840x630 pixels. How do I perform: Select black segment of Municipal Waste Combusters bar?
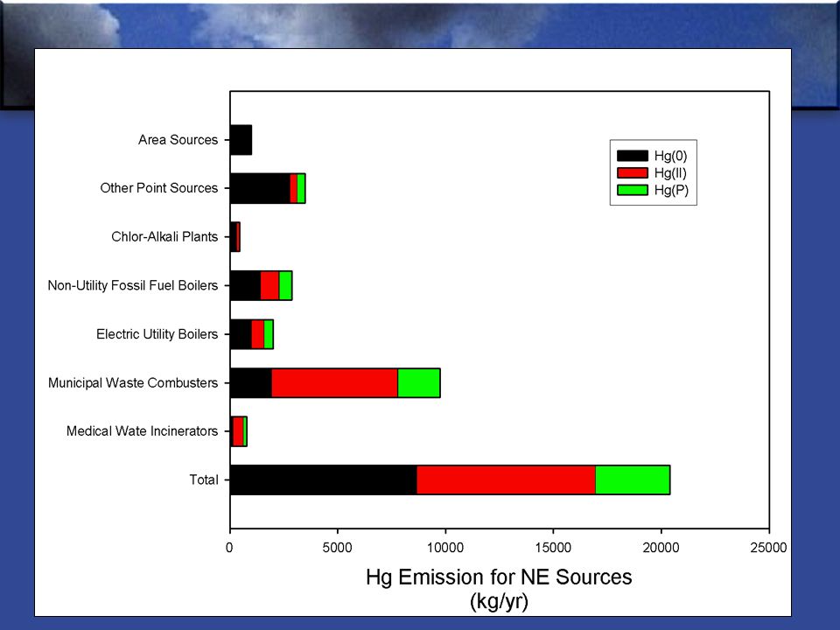tap(251, 382)
